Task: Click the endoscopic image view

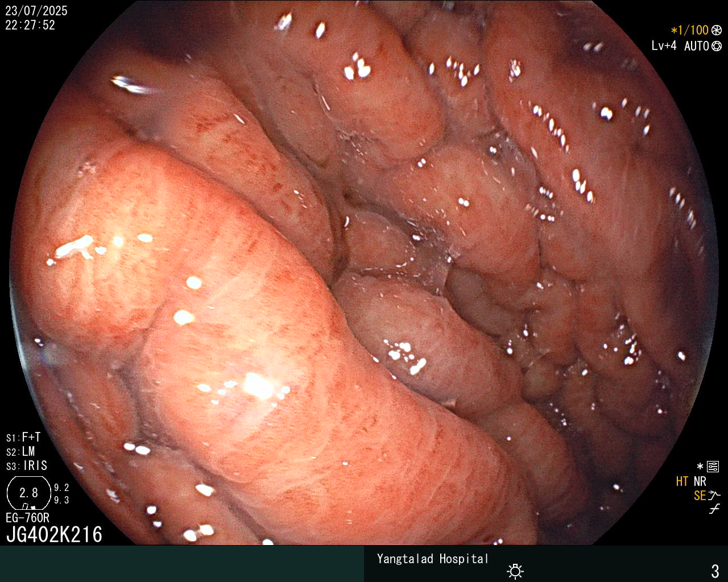Action: [x=364, y=273]
